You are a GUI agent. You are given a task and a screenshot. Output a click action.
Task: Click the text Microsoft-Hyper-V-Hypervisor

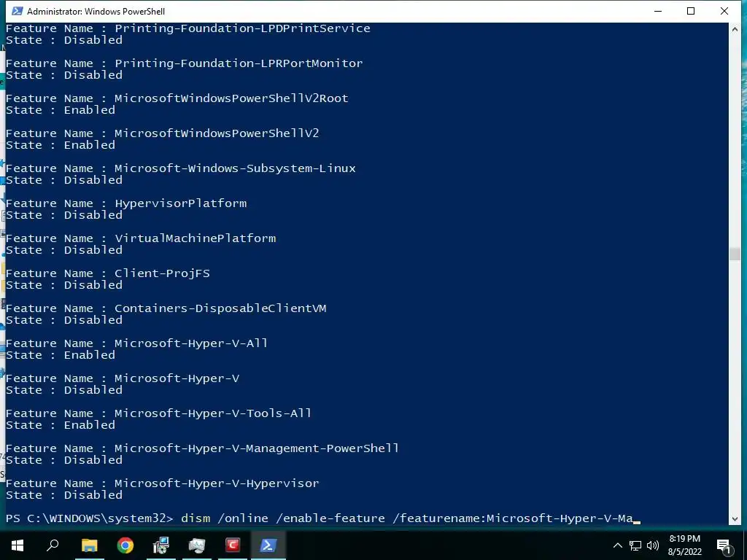point(217,483)
